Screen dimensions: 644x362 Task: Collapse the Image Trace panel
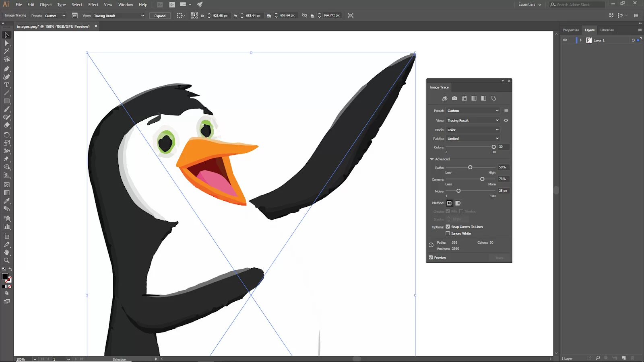(x=503, y=81)
